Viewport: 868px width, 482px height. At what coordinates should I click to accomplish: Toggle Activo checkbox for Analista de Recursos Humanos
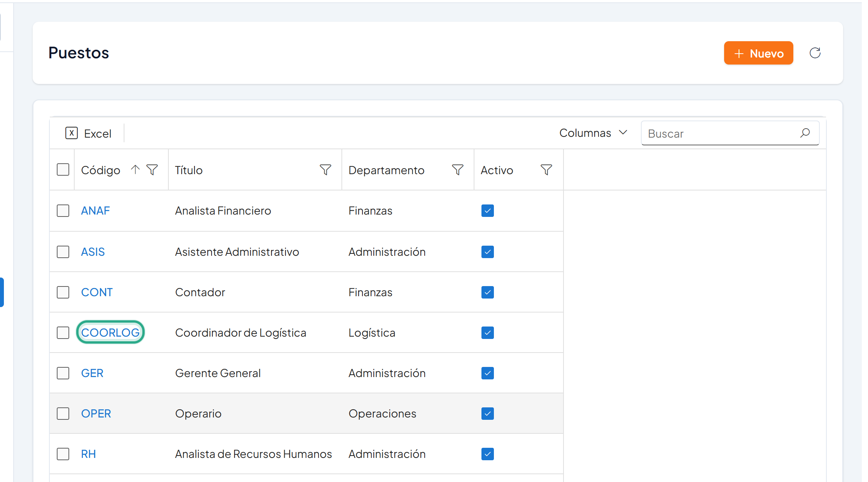(x=488, y=454)
